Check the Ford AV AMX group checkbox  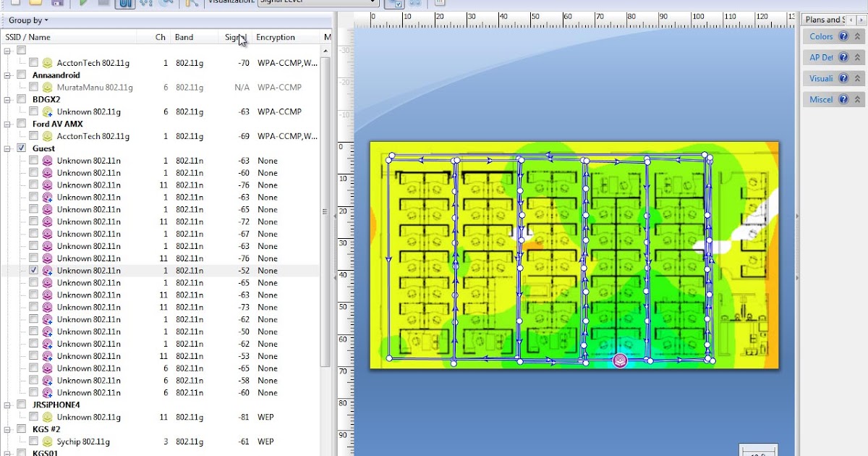(22, 124)
